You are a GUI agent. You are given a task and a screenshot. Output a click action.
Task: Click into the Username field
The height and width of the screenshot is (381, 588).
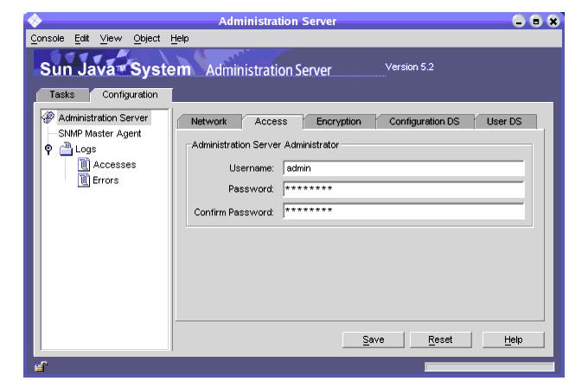404,168
